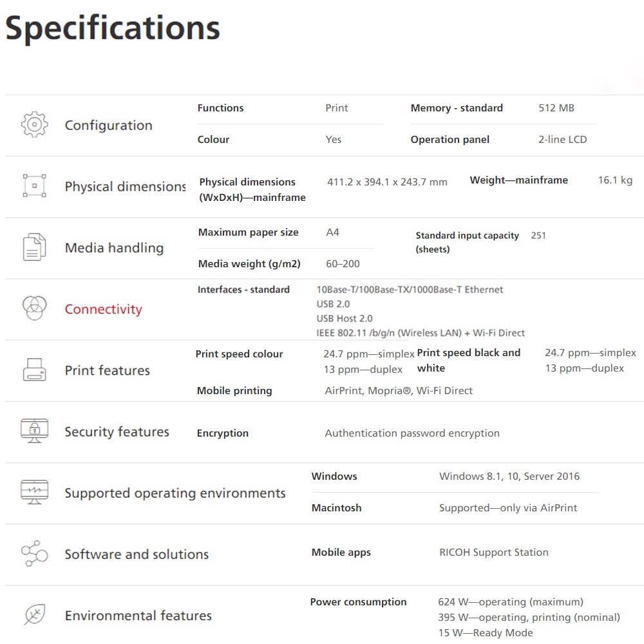Click the Physical dimensions bounding-box icon

click(34, 186)
